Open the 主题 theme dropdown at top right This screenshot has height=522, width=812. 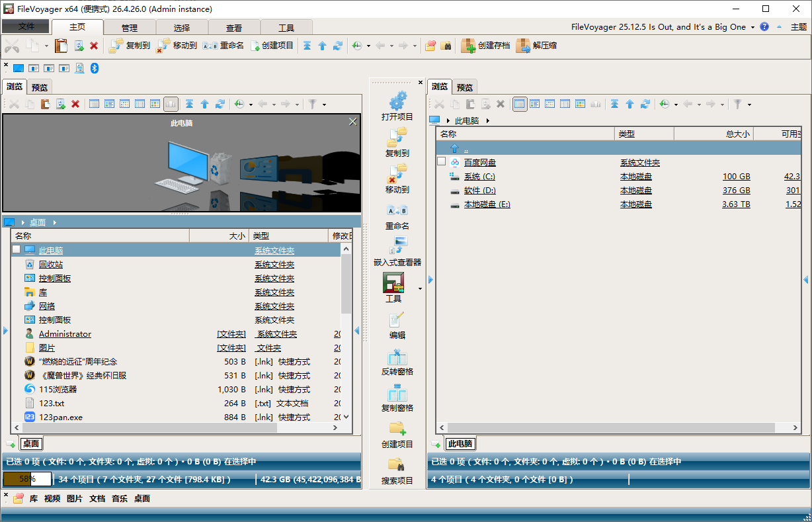point(798,28)
